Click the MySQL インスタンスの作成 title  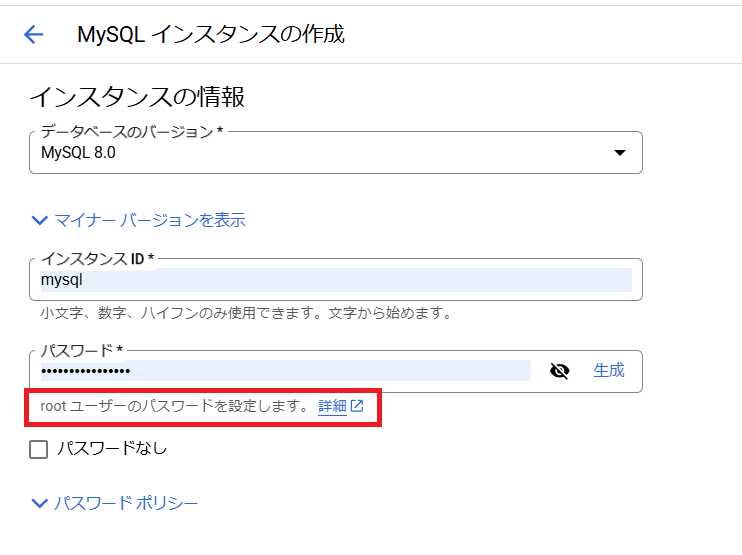(x=211, y=35)
